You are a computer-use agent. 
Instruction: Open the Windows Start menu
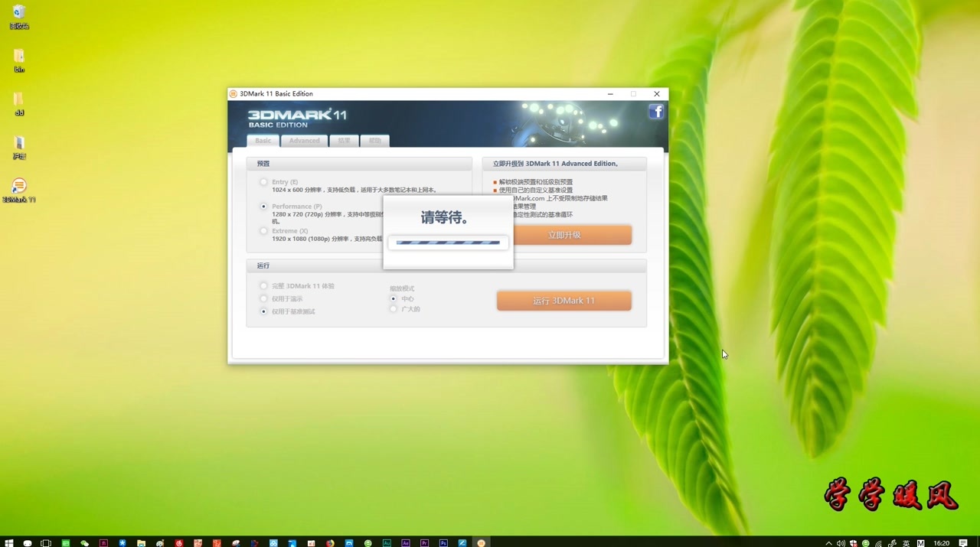[x=9, y=543]
